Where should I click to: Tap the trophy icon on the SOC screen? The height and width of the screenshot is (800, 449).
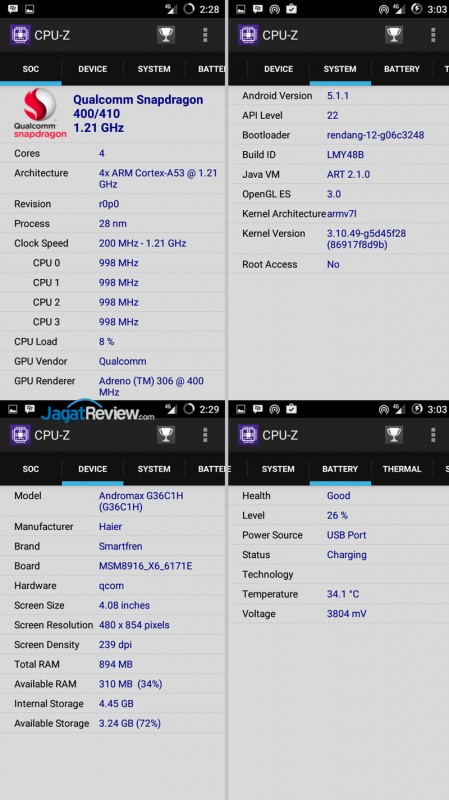[x=166, y=35]
